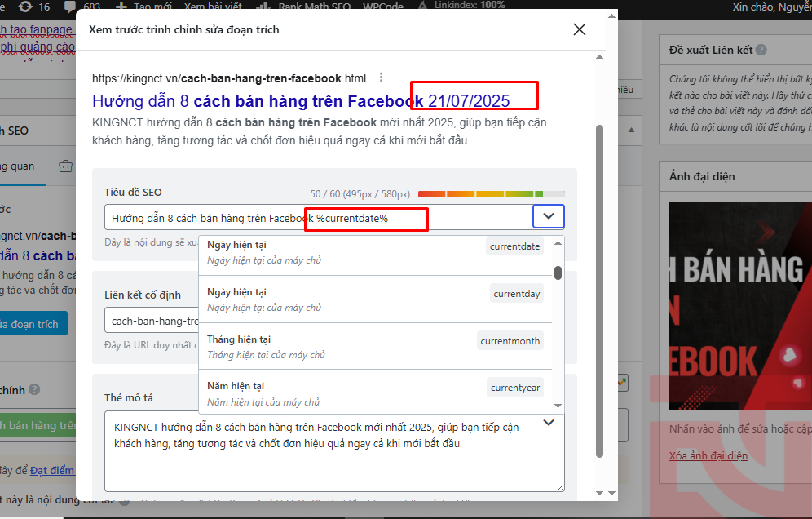Click the Linkindex warning icon in admin bar

422,6
